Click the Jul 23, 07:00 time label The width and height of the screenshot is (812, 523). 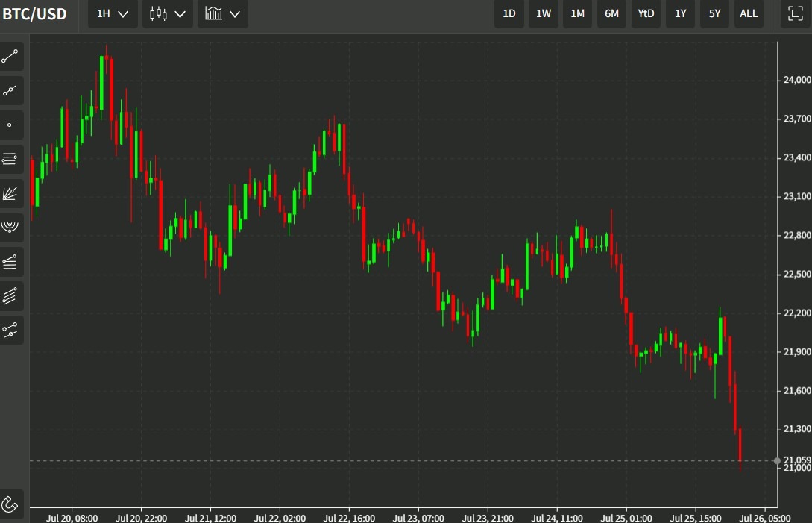[x=418, y=518]
